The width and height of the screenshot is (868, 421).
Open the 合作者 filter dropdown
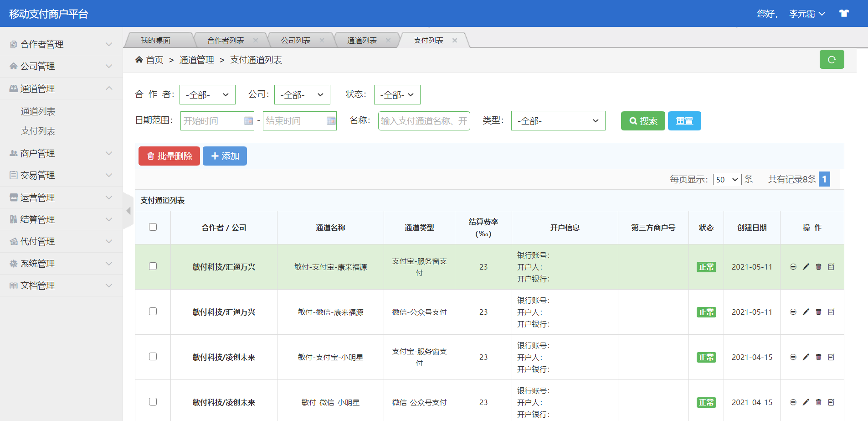(x=207, y=95)
